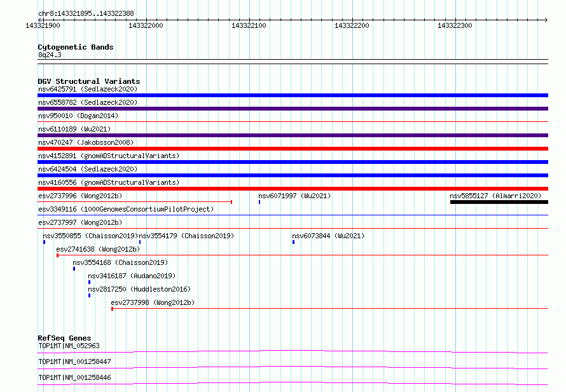Select the blue marker under nsv6073844
The width and height of the screenshot is (566, 392).
(293, 242)
